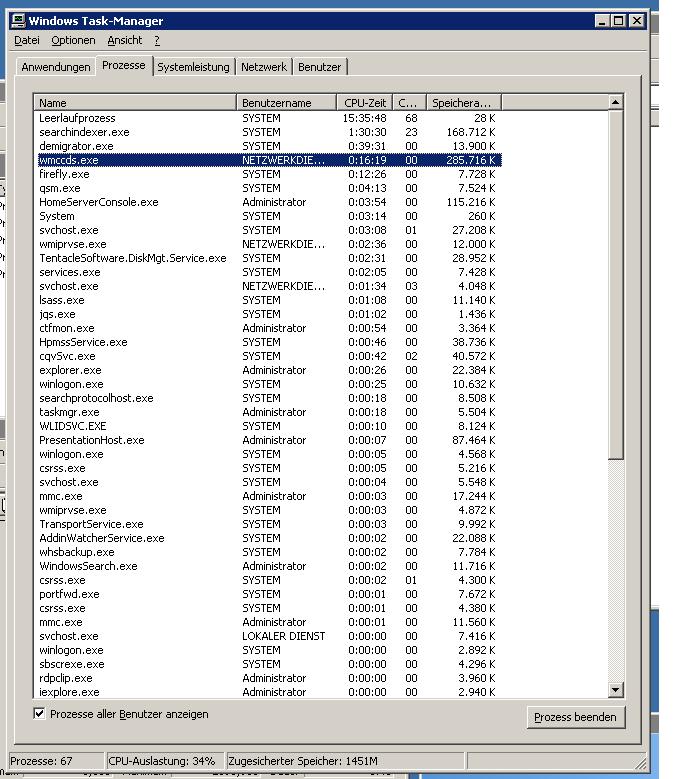685x779 pixels.
Task: Sort by the Name column header
Action: 135,103
